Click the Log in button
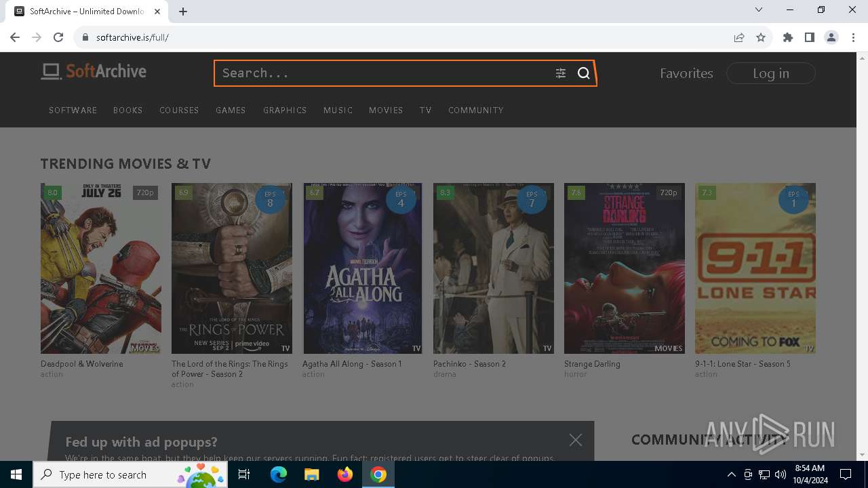Image resolution: width=868 pixels, height=488 pixels. coord(771,73)
